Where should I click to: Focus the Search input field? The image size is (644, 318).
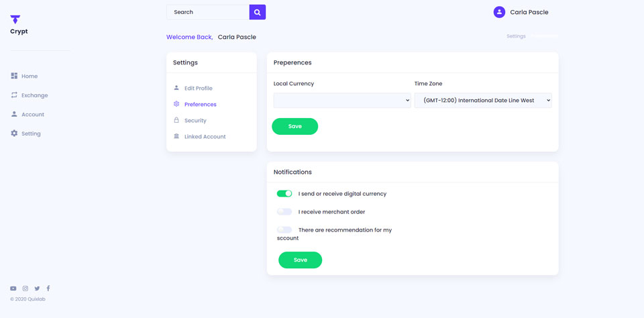(x=208, y=12)
